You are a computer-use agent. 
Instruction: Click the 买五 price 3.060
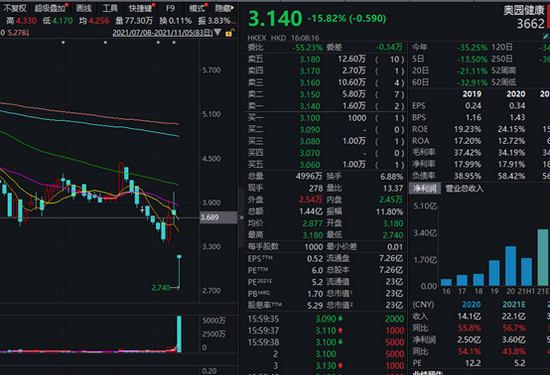point(310,165)
